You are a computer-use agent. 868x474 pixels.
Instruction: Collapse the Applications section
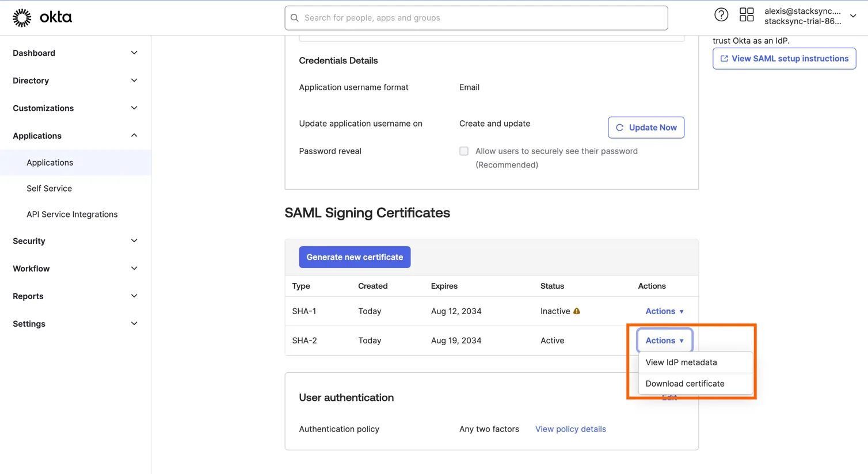[x=75, y=136]
